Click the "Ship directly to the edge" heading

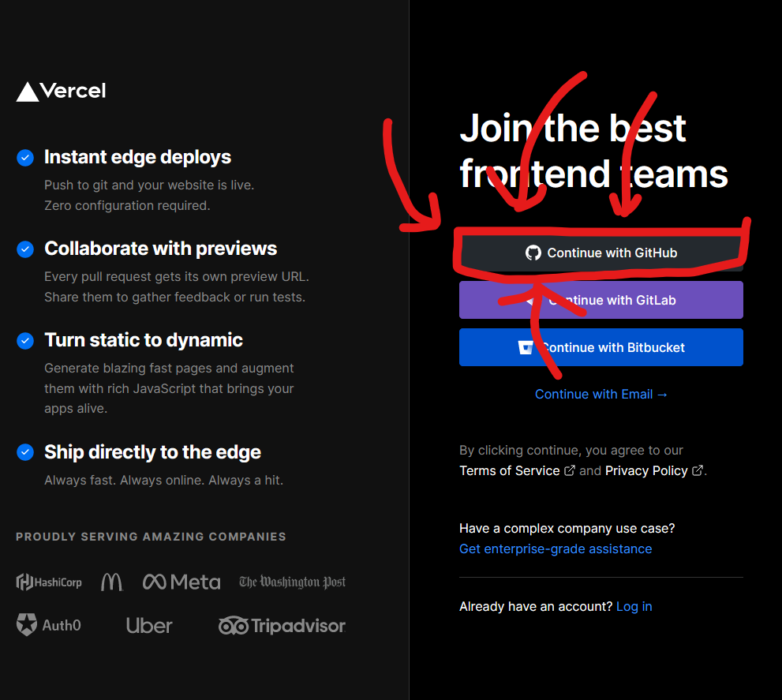pyautogui.click(x=152, y=452)
